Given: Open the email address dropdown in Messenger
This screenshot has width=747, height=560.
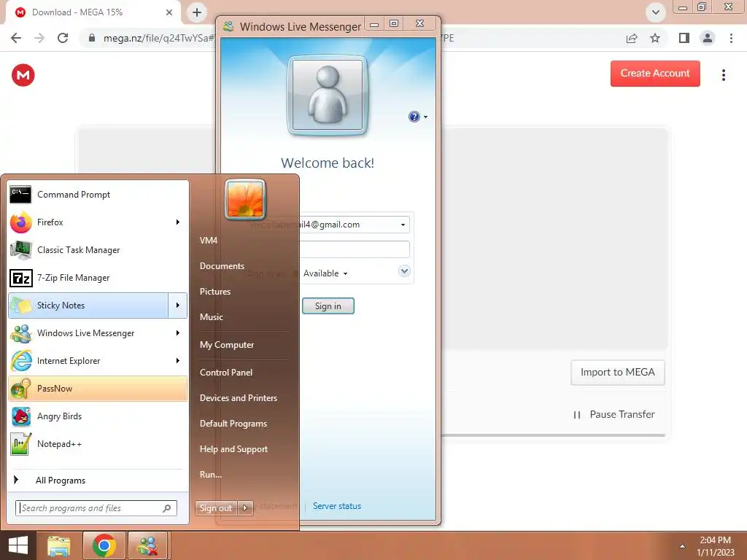Looking at the screenshot, I should click(403, 225).
